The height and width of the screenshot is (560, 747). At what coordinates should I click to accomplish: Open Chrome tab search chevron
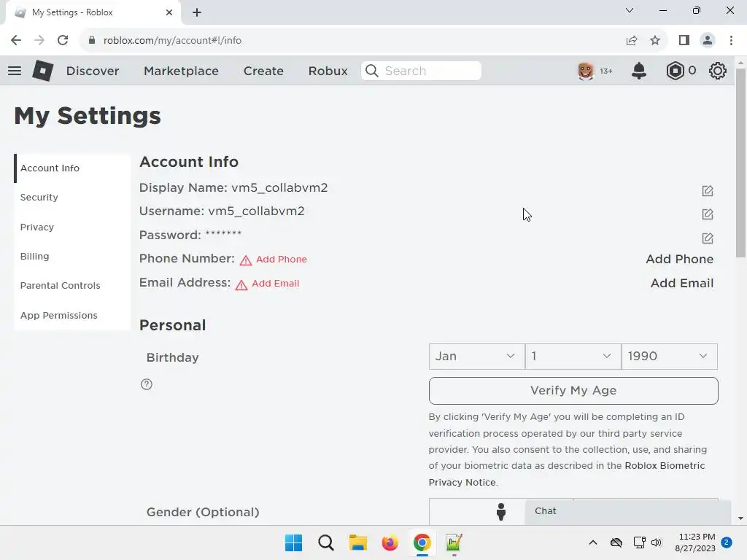click(630, 10)
